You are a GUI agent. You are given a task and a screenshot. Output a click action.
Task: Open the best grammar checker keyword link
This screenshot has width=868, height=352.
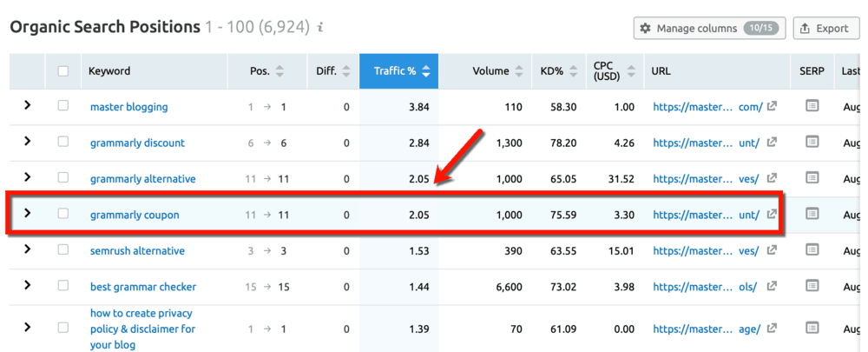coord(143,287)
